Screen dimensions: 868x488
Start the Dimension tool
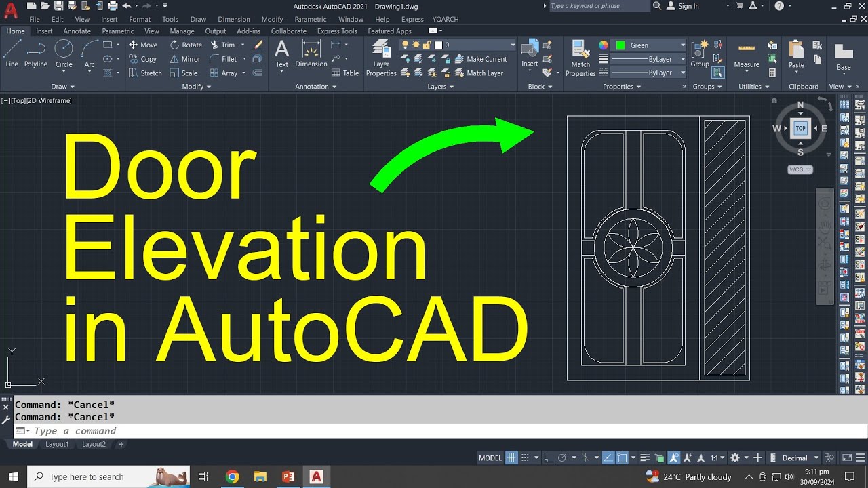(311, 54)
